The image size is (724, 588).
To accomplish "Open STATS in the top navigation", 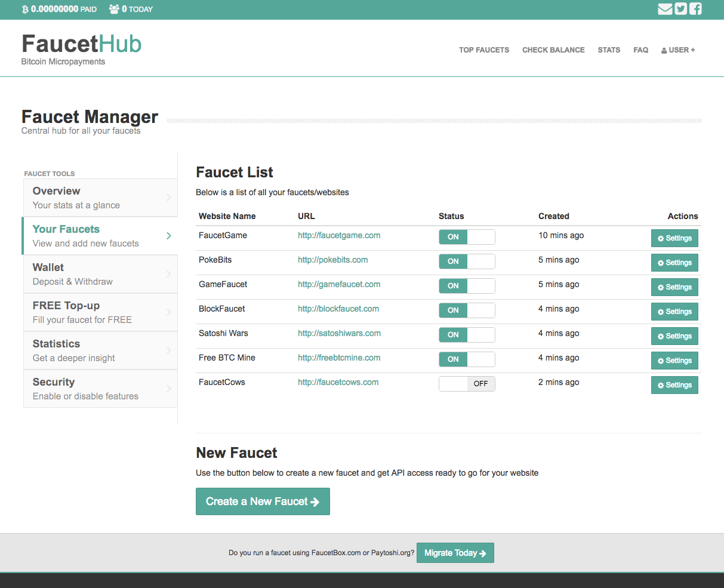I will click(x=609, y=50).
